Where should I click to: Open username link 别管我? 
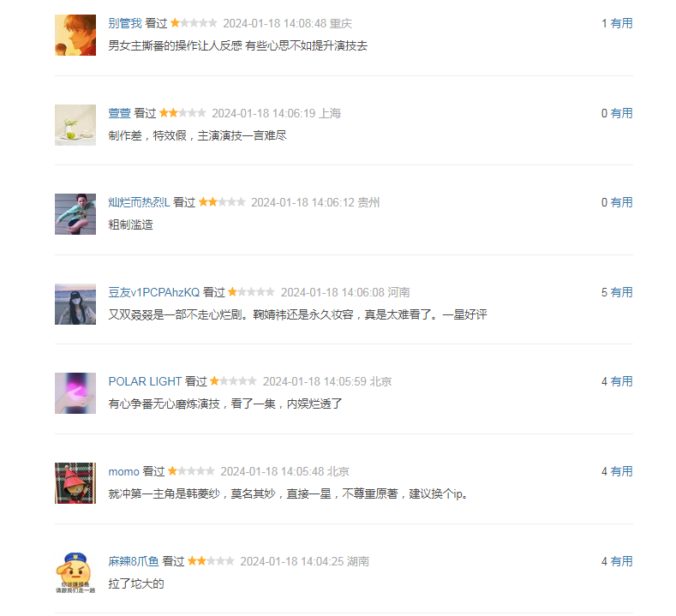click(125, 23)
